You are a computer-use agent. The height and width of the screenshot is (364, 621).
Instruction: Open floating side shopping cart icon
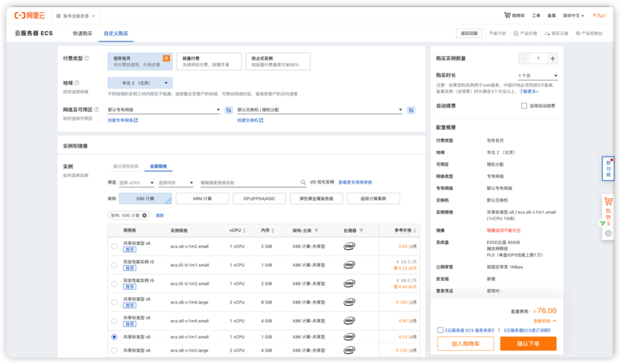coord(608,202)
